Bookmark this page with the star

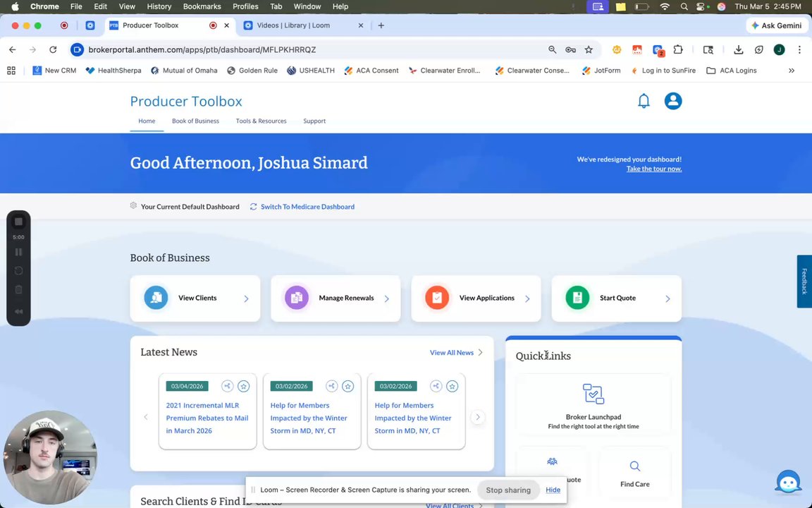tap(589, 50)
